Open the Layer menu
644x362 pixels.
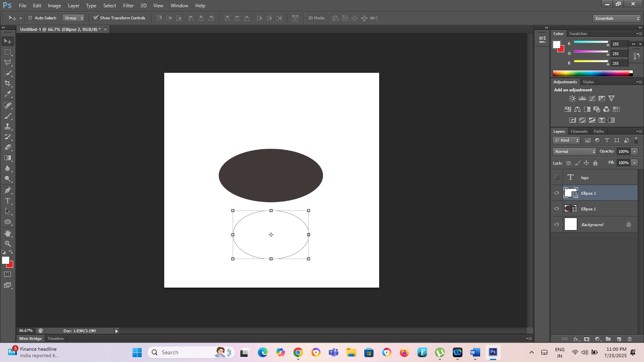point(74,6)
